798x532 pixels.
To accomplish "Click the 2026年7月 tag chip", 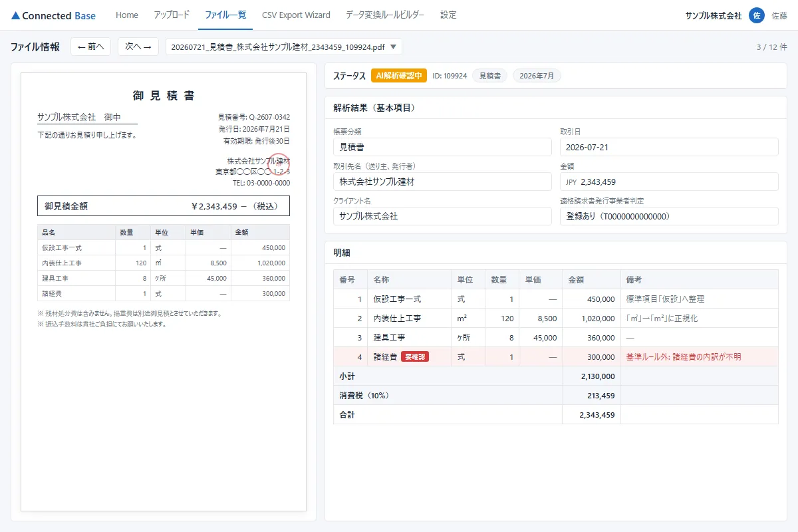I will [537, 76].
